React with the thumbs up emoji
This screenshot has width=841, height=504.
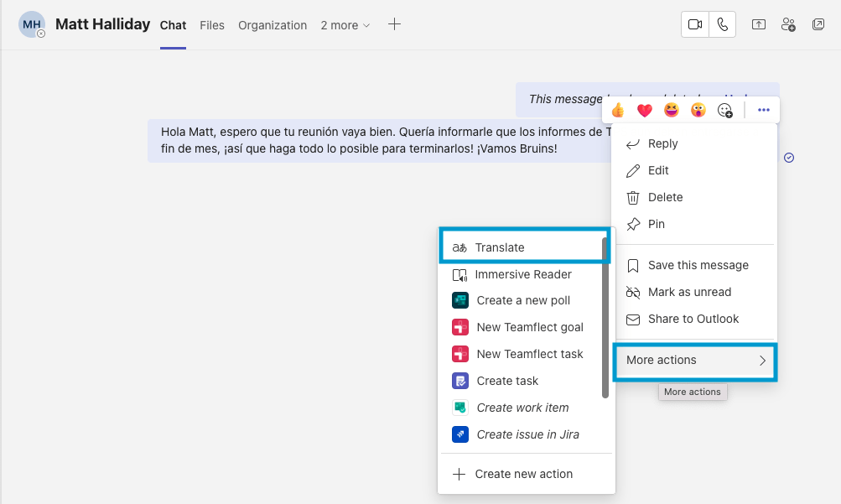click(618, 110)
